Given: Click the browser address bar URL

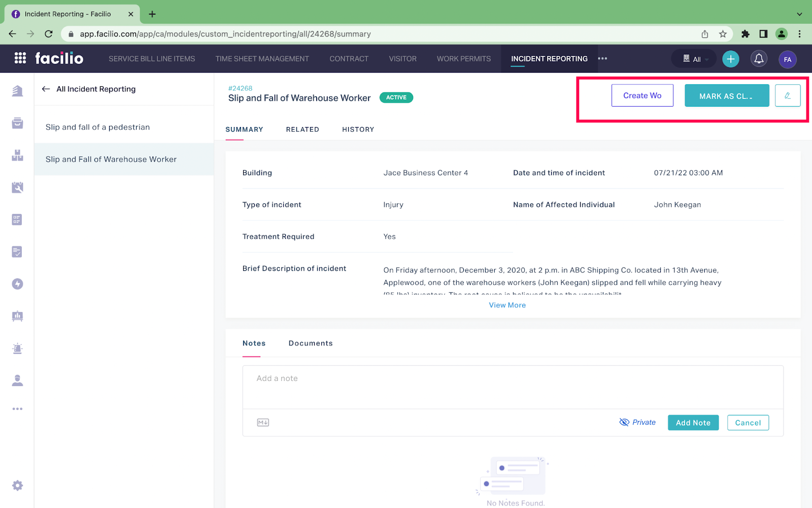Looking at the screenshot, I should click(225, 34).
